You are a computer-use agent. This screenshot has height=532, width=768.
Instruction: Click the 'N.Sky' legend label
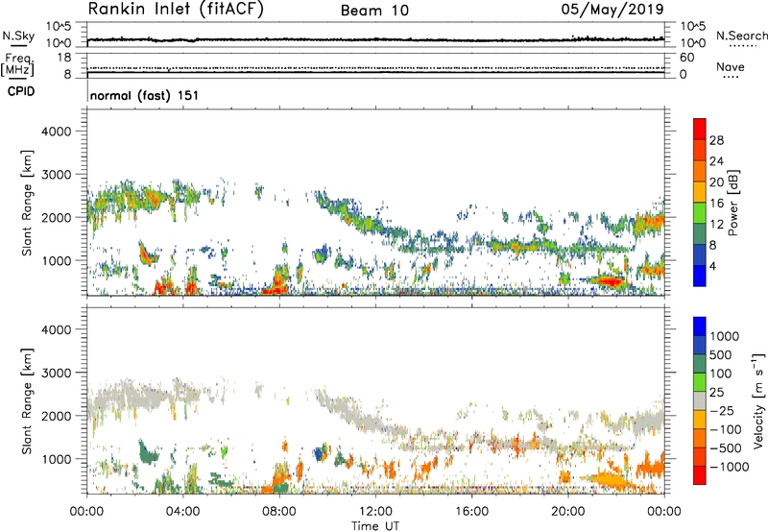[18, 36]
